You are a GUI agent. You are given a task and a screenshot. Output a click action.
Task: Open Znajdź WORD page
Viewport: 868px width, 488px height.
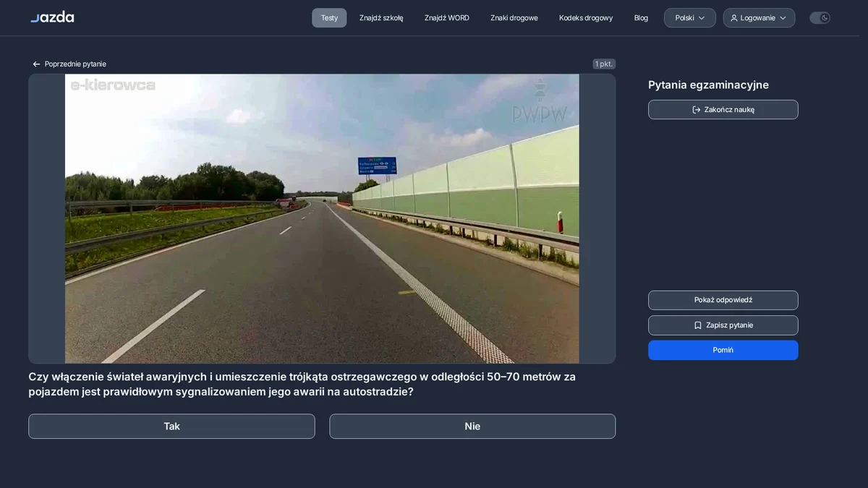pos(447,18)
